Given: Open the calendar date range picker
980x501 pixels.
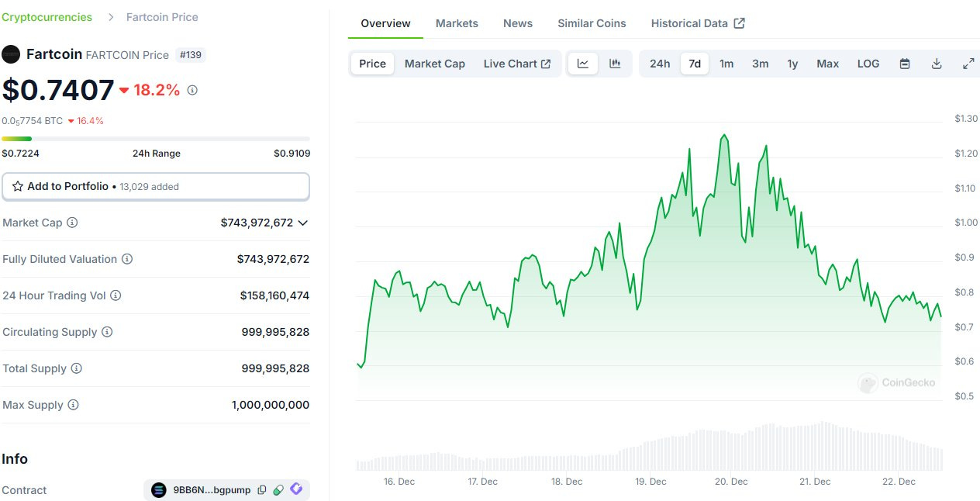Looking at the screenshot, I should tap(905, 64).
